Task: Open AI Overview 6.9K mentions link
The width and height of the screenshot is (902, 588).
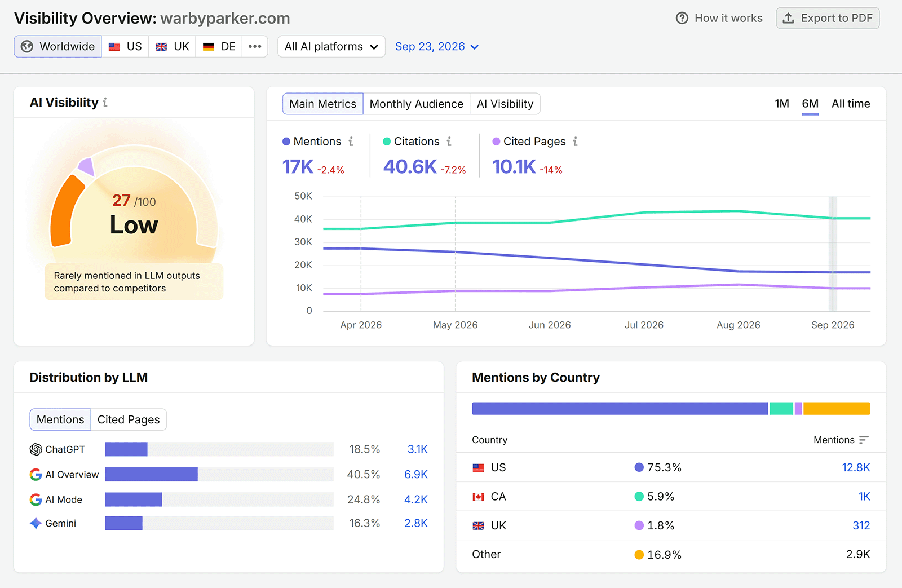Action: tap(416, 475)
